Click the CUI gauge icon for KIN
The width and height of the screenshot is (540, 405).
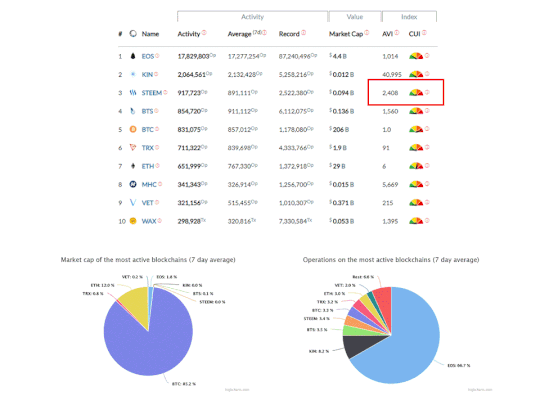(416, 74)
